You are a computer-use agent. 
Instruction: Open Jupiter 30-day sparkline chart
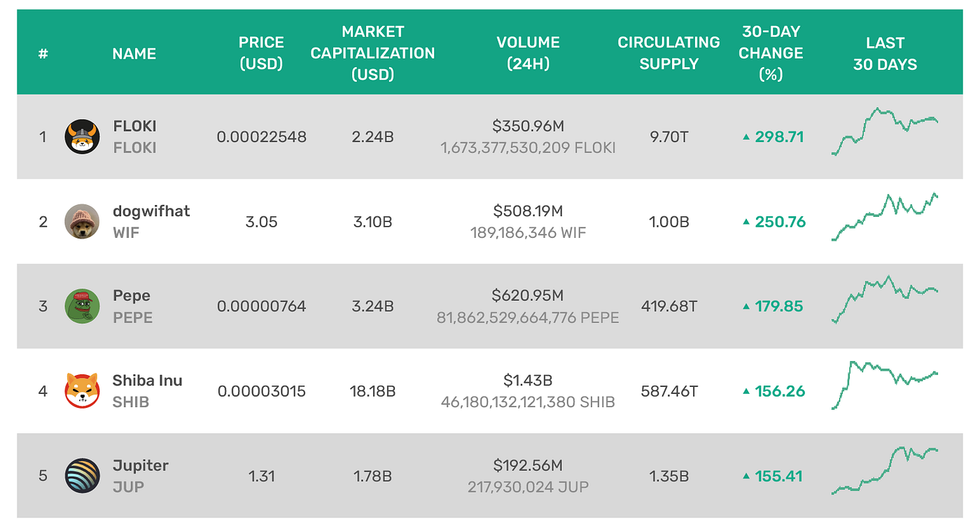[885, 470]
